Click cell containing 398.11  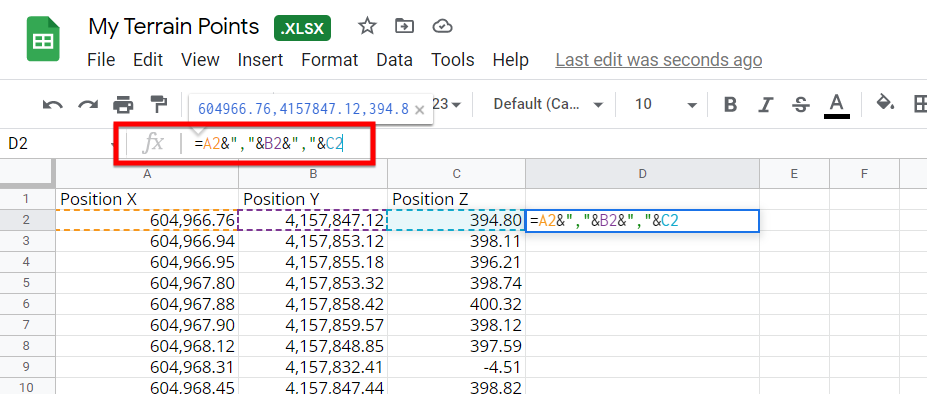click(x=456, y=241)
